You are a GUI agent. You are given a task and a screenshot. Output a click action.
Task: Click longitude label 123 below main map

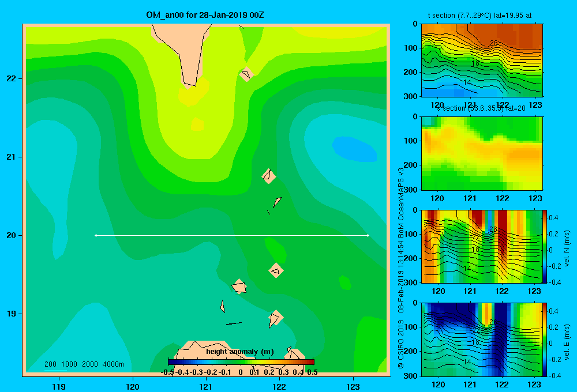353,386
